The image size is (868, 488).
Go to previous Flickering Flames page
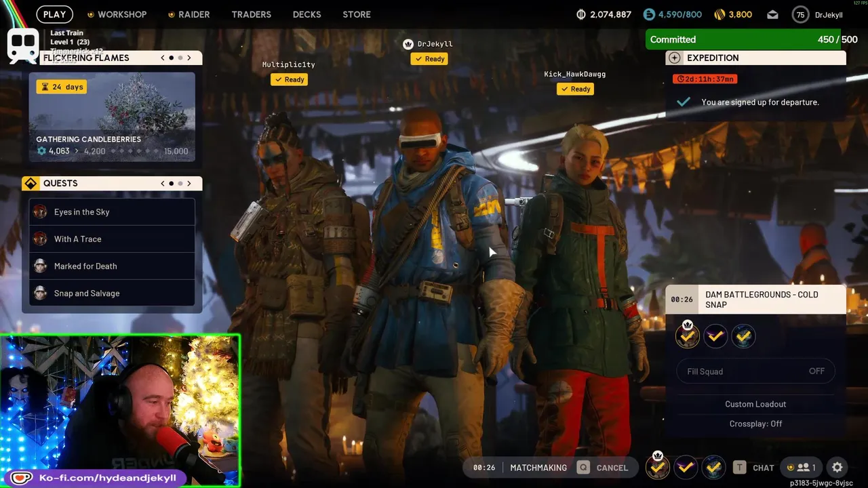pyautogui.click(x=163, y=58)
